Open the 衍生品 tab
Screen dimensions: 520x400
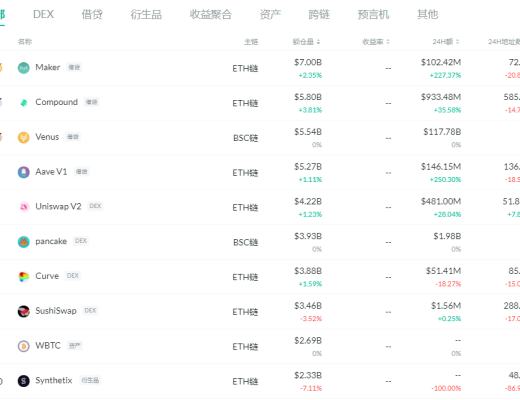coord(146,14)
